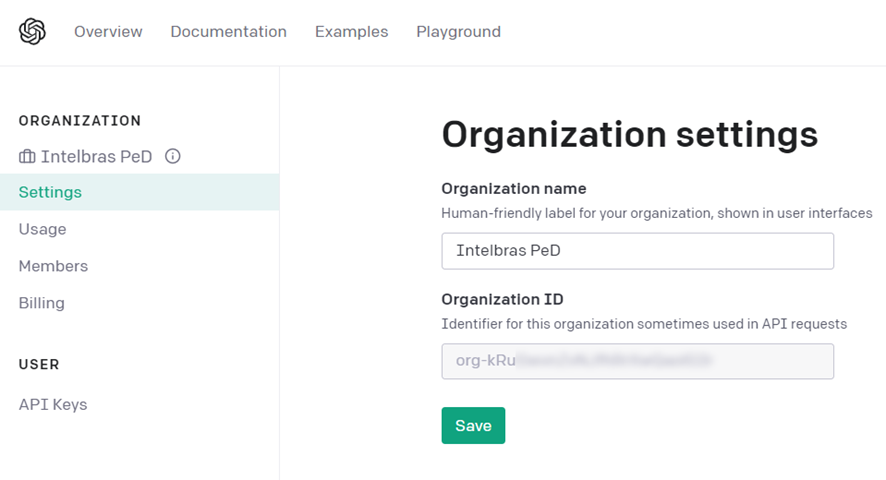Click the 'Human-friendly label' description text
Viewport: 886px width, 480px height.
click(657, 213)
